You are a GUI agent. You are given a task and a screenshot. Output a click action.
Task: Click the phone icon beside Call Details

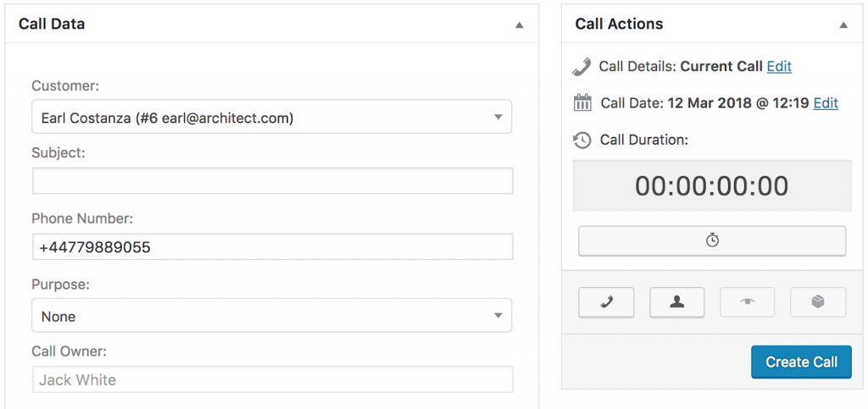581,66
